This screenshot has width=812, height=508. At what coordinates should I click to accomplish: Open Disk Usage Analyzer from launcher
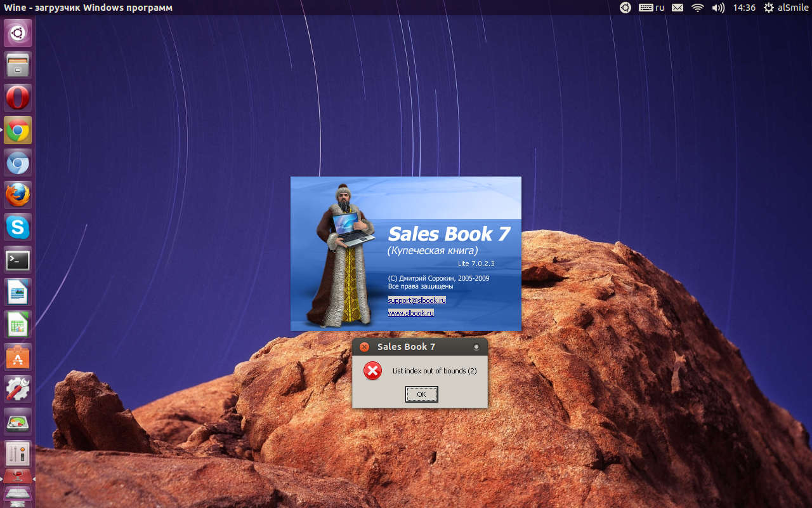[18, 422]
